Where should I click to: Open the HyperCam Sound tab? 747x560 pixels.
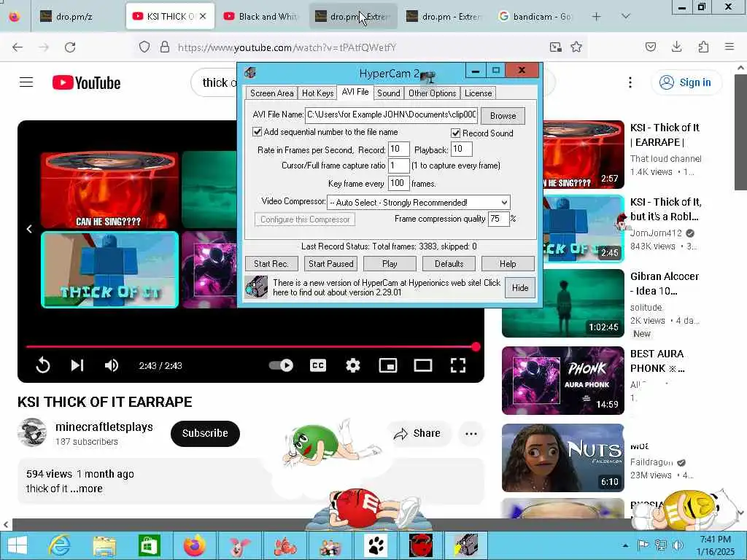click(388, 93)
